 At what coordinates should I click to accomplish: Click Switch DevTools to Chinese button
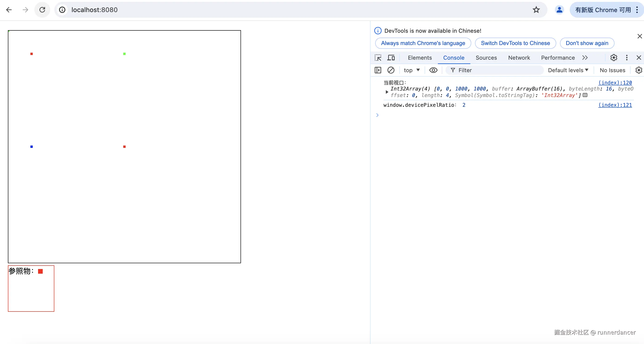pyautogui.click(x=515, y=43)
